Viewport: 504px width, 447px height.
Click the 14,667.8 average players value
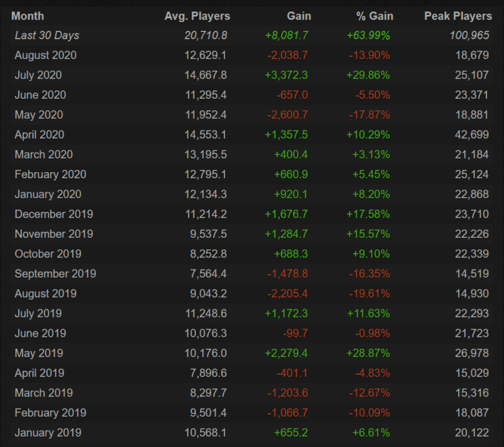(206, 75)
